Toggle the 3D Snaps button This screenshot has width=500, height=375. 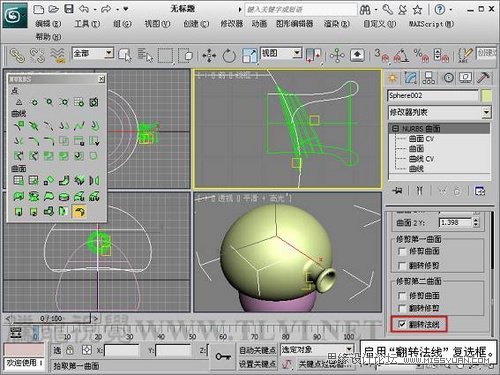(381, 55)
